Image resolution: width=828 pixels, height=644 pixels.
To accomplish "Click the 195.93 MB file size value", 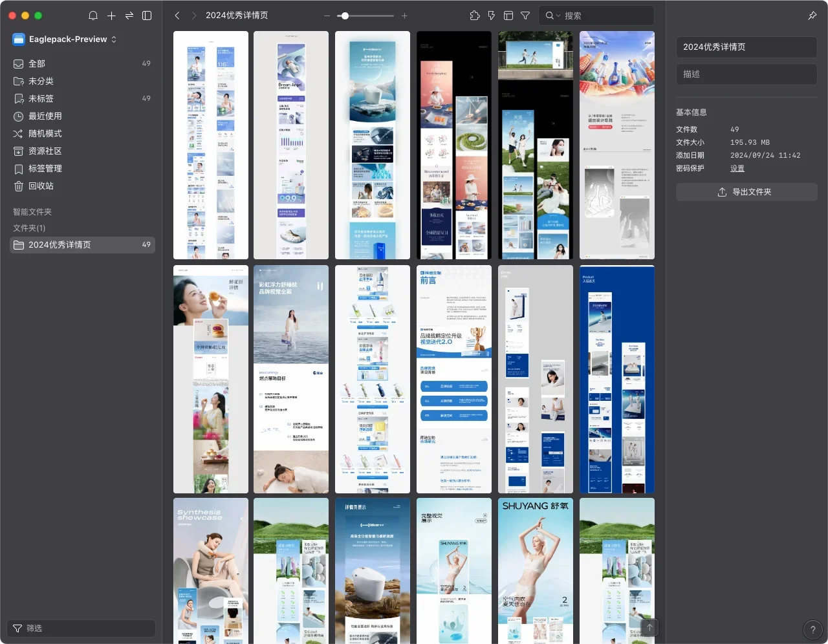I will click(750, 142).
